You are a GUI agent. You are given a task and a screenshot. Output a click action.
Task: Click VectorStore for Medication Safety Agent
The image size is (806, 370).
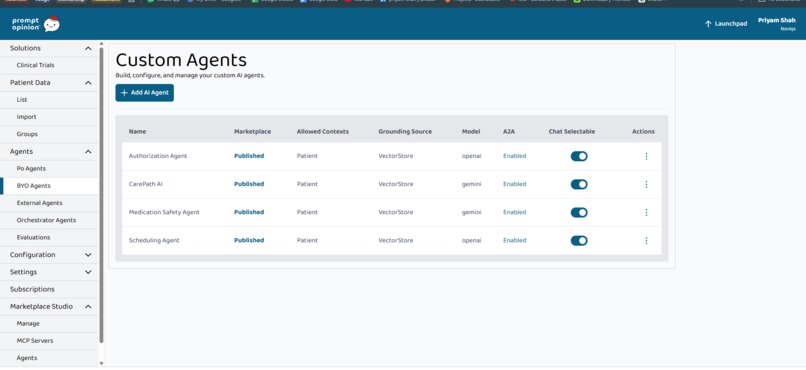[x=396, y=212]
